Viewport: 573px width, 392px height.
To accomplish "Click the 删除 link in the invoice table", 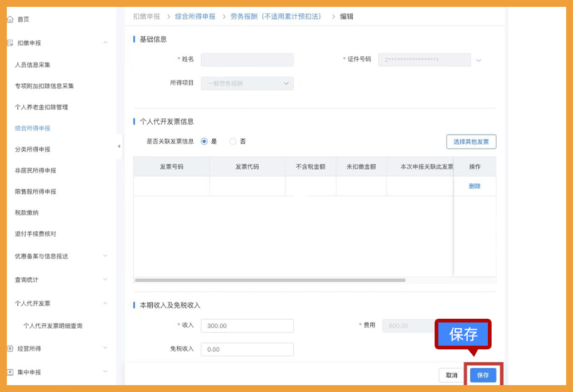I will 475,186.
